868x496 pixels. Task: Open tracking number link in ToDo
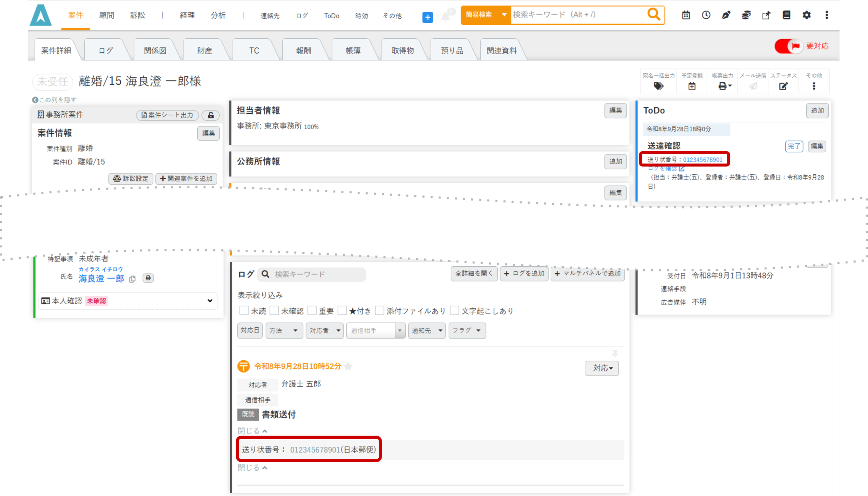703,159
